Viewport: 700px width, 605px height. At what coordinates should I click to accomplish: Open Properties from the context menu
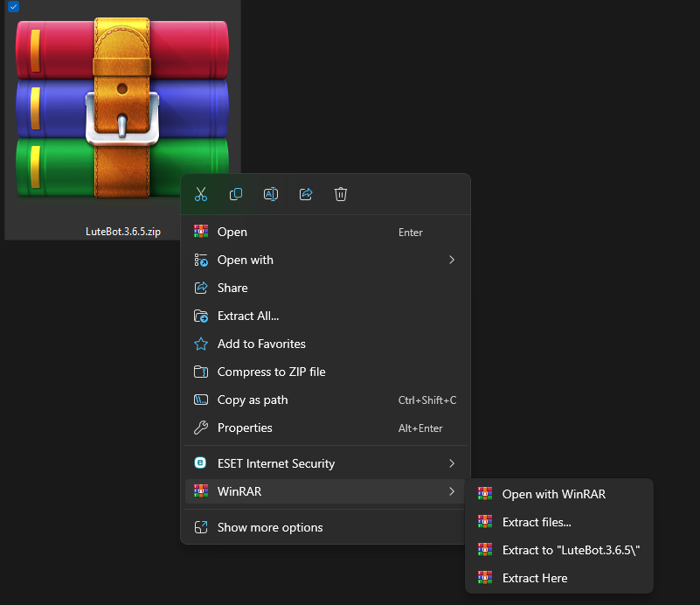pos(326,428)
